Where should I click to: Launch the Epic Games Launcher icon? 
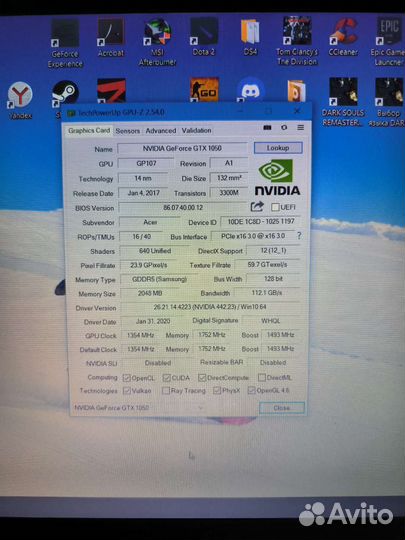[x=388, y=41]
